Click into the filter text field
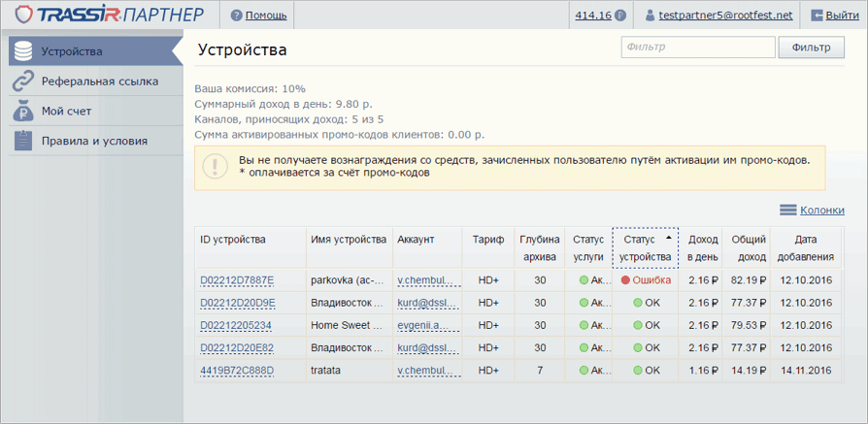The height and width of the screenshot is (424, 868). click(697, 48)
